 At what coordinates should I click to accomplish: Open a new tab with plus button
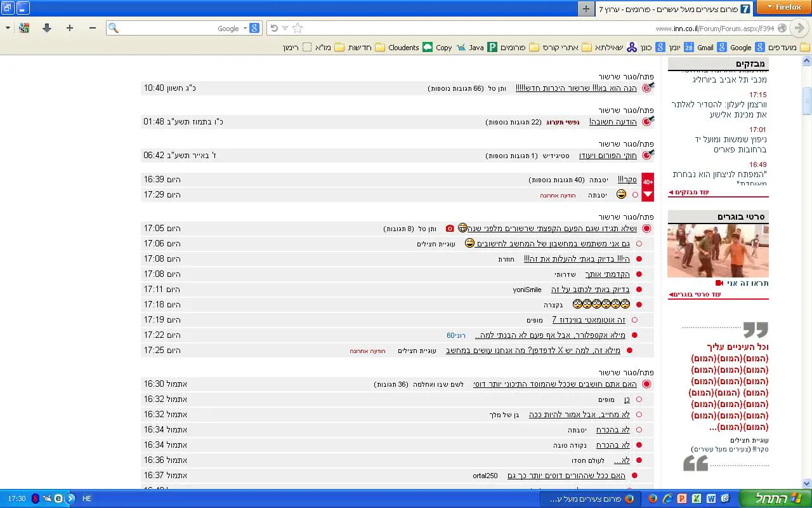coord(586,8)
